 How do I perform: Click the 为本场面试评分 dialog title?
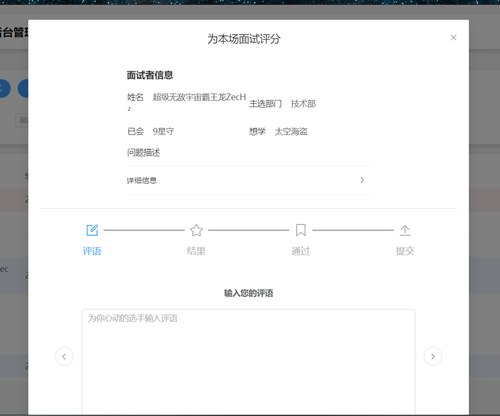tap(244, 39)
